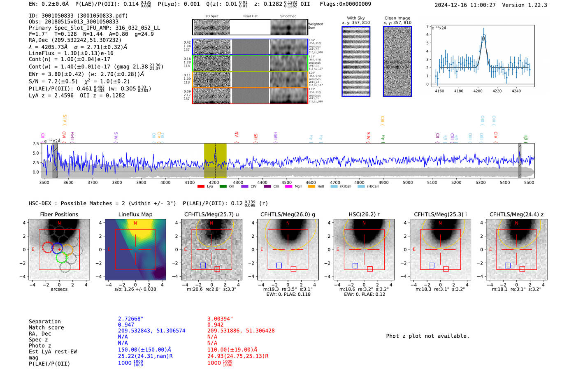Open the CFHTLS/Meg(26.0) g cutout
576x392 pixels.
[288, 250]
